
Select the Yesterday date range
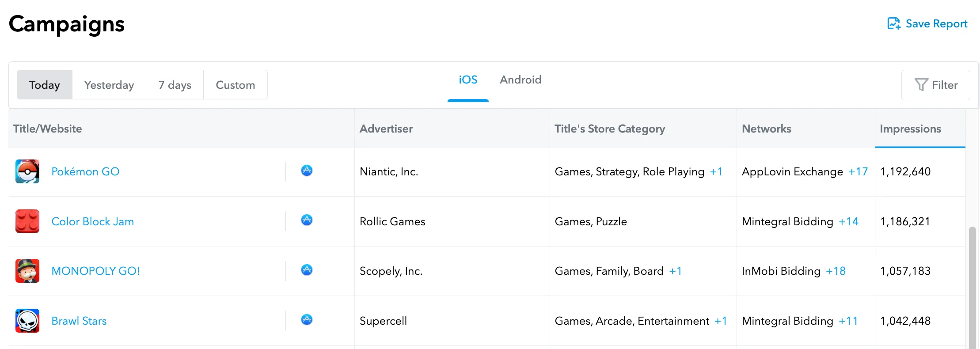point(109,85)
